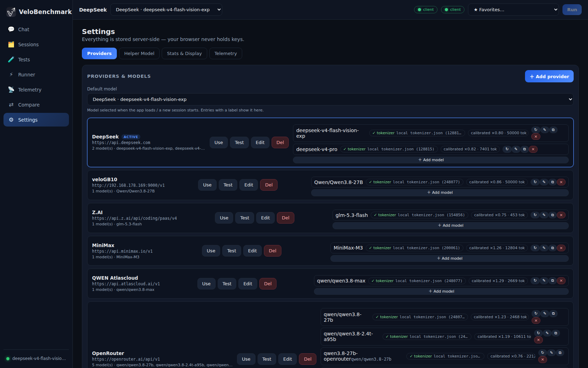This screenshot has width=588, height=368.
Task: Refresh the qwen/qwen3.8-max model
Action: (535, 281)
